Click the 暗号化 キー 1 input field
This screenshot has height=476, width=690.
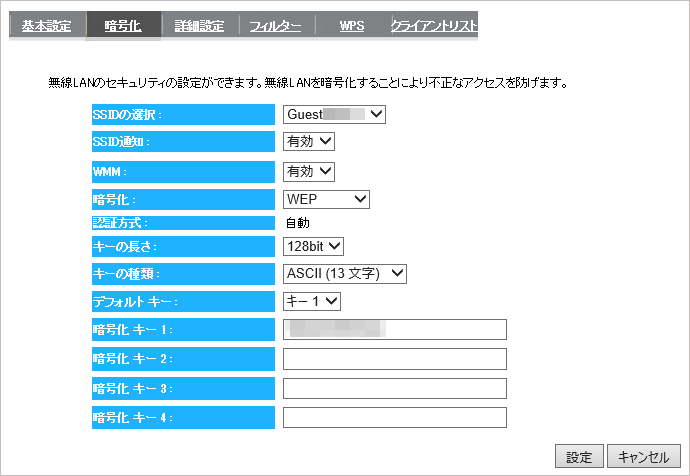395,330
